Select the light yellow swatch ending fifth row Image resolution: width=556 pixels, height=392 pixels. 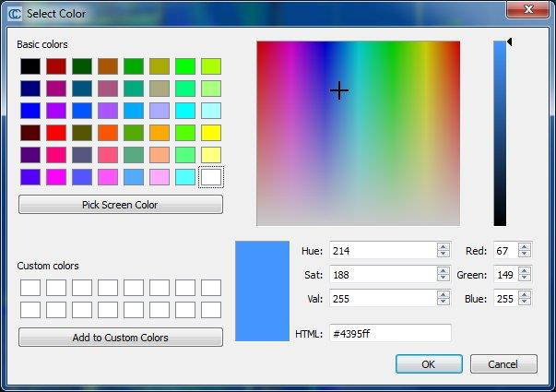click(211, 155)
